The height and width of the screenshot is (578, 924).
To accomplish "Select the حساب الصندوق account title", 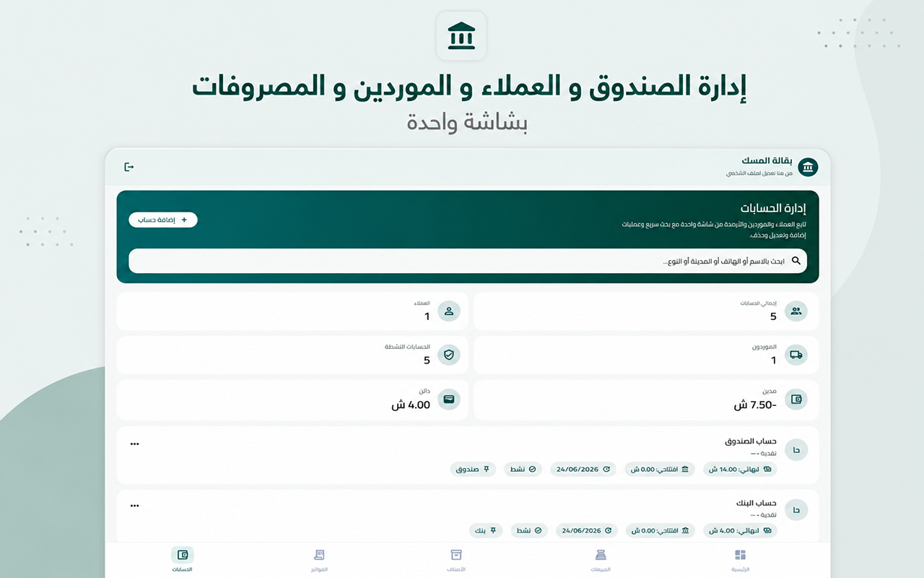I will point(751,441).
